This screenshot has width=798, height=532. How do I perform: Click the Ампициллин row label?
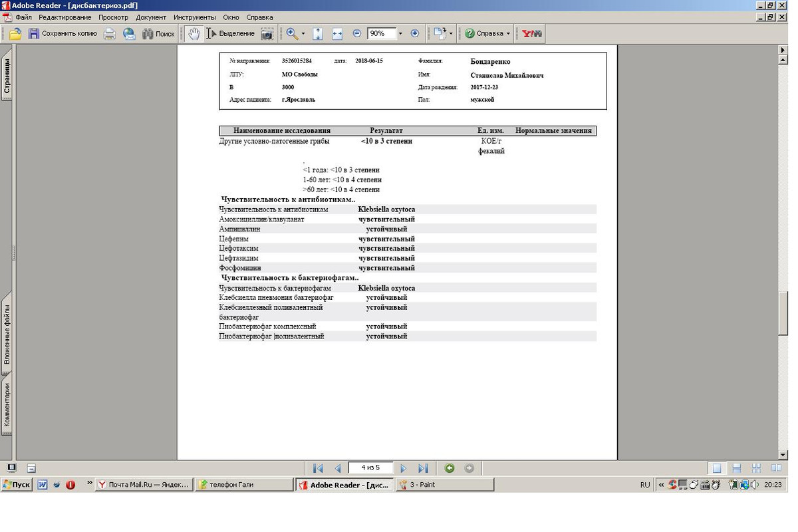(239, 229)
